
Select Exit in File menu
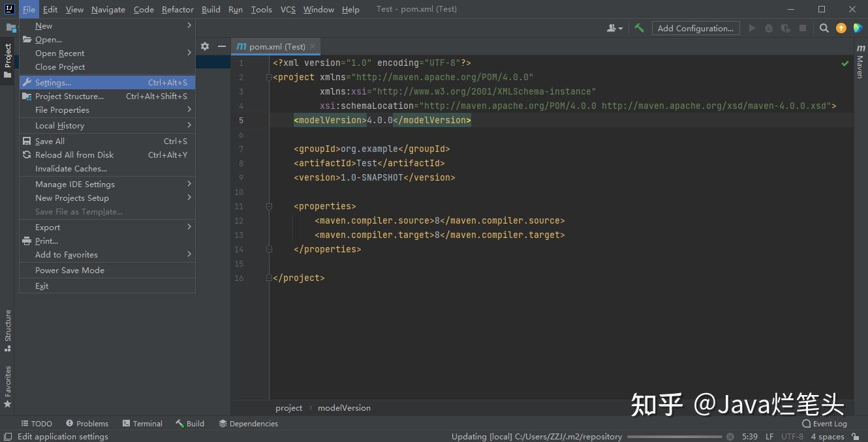107,286
